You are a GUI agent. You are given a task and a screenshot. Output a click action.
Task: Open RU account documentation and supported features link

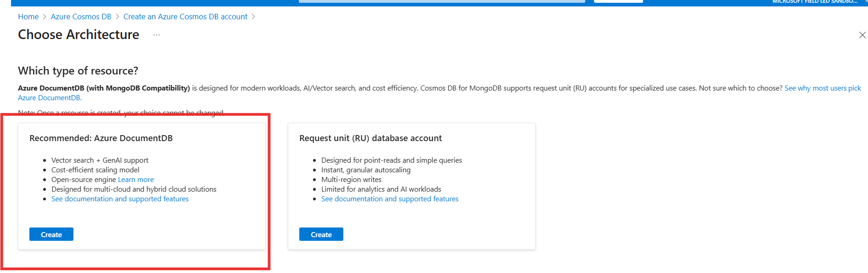pos(390,199)
